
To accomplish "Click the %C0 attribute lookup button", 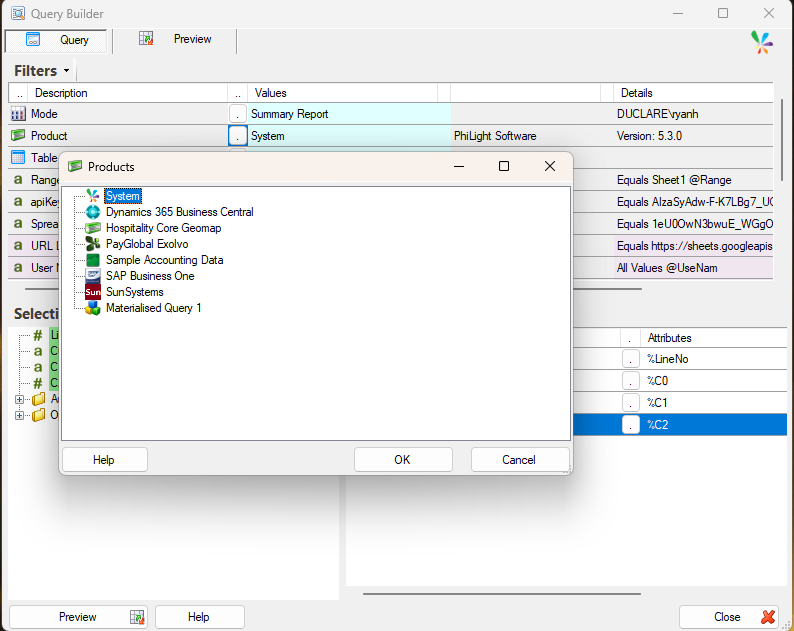I will 630,381.
